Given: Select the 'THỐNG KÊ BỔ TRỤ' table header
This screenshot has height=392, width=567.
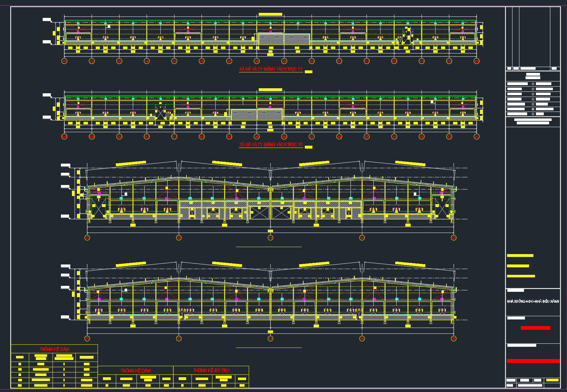Looking at the screenshot, I should 211,371.
